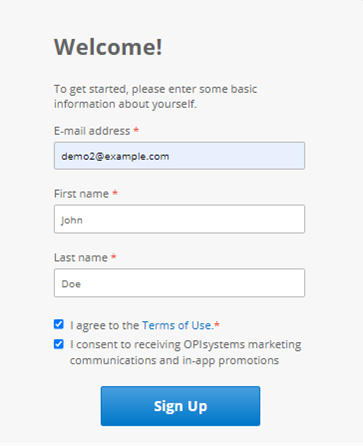Uncheck the Terms of Use agreement checkbox

59,324
